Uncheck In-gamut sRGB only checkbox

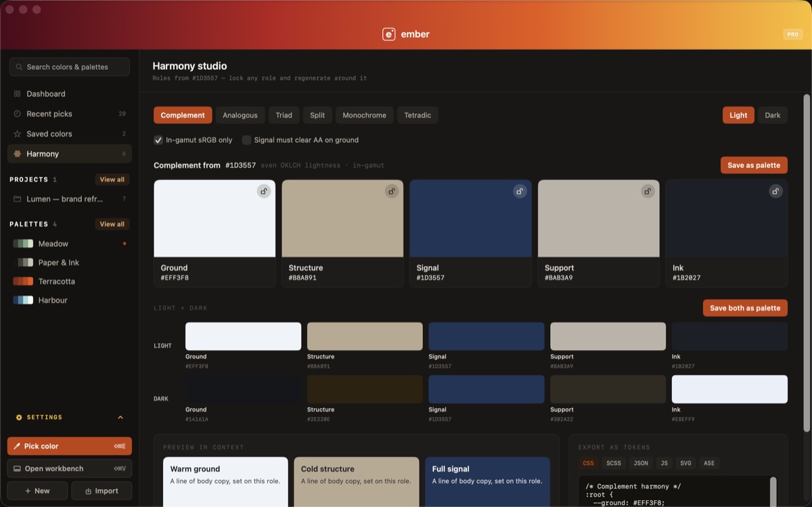(158, 140)
